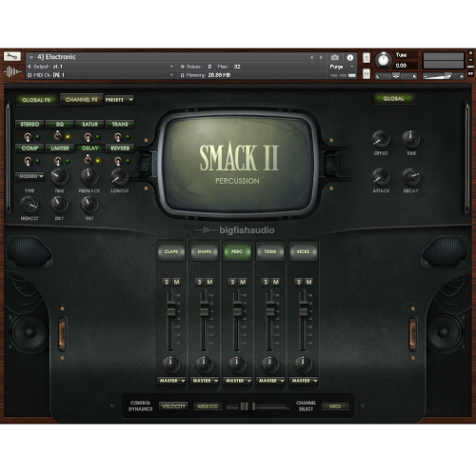Flip the LIMITER effect toggle switch
476x476 pixels.
pos(58,161)
